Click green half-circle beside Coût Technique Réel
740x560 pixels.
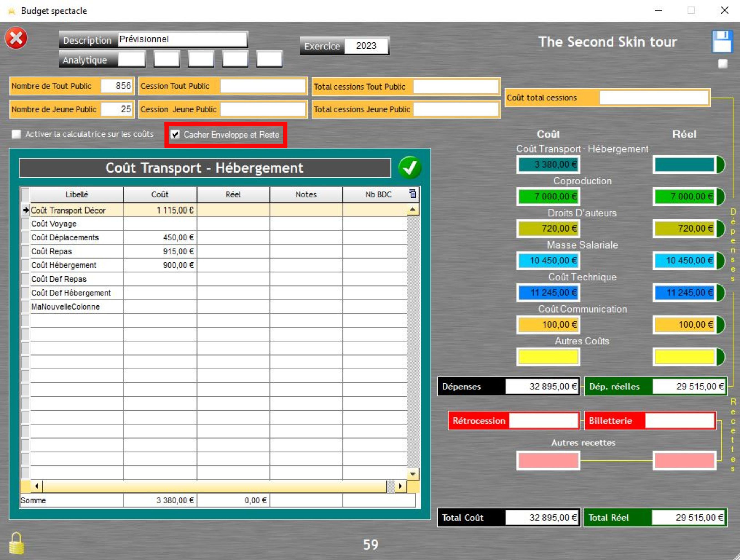[x=720, y=293]
